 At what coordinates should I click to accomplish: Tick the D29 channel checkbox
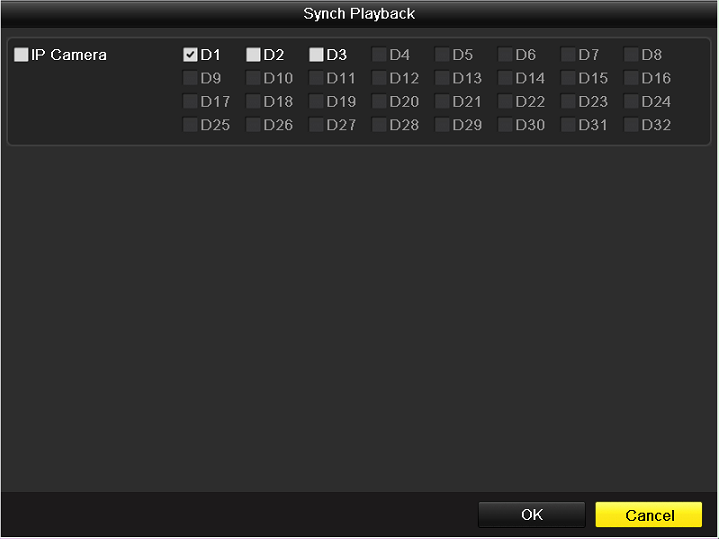[442, 125]
